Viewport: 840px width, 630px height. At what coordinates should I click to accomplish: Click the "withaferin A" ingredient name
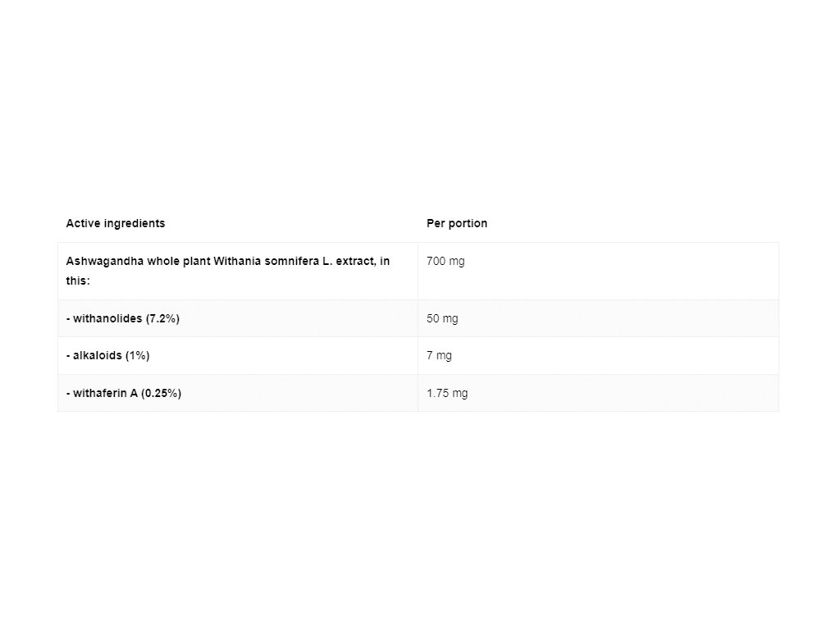pos(105,393)
